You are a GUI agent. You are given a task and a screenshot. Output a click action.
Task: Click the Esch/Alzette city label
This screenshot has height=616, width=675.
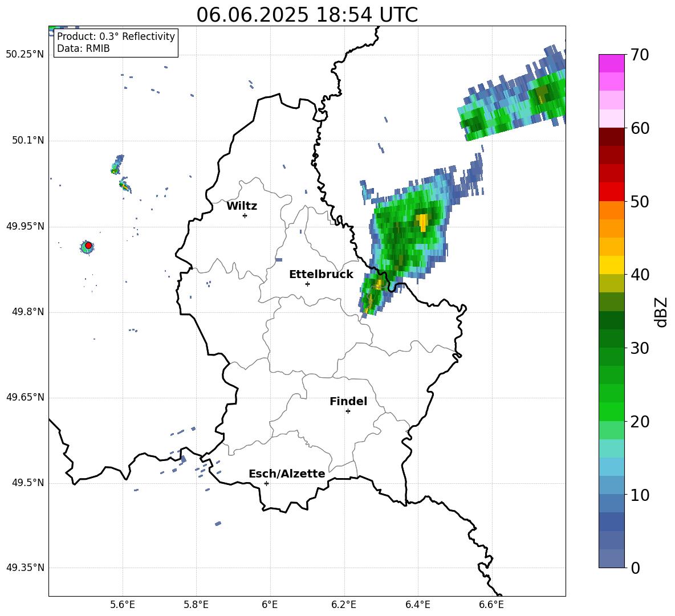tap(287, 474)
